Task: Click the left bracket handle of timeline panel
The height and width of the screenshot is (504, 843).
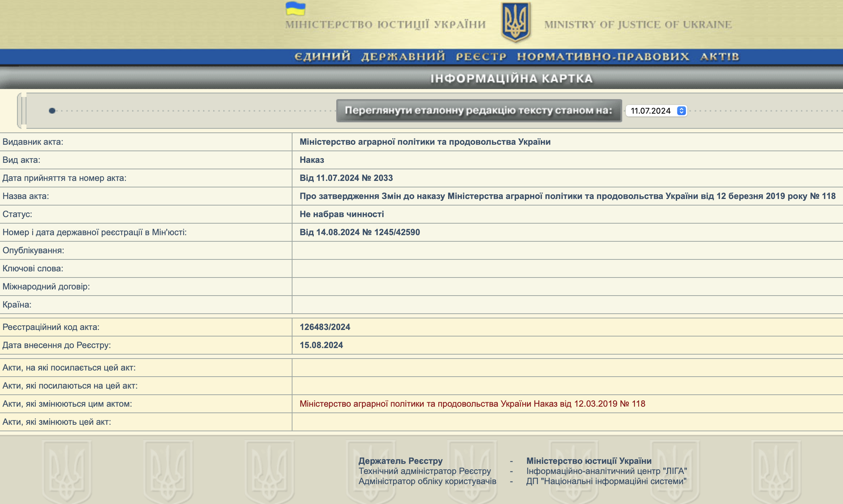Action: click(21, 111)
